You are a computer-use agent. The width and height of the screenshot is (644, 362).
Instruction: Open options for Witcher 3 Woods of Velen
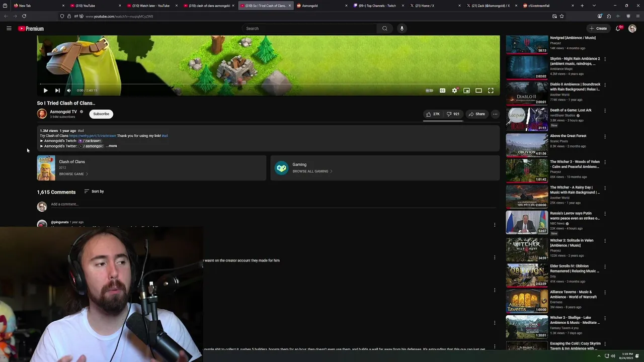pyautogui.click(x=605, y=162)
